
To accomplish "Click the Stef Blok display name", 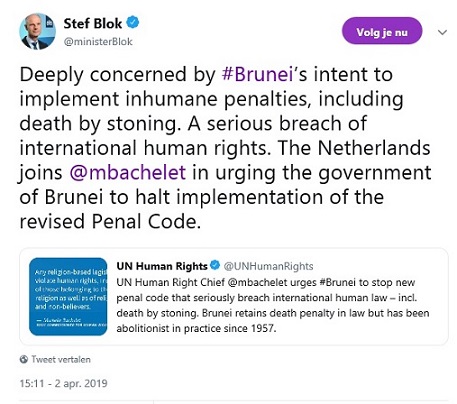I will (93, 23).
